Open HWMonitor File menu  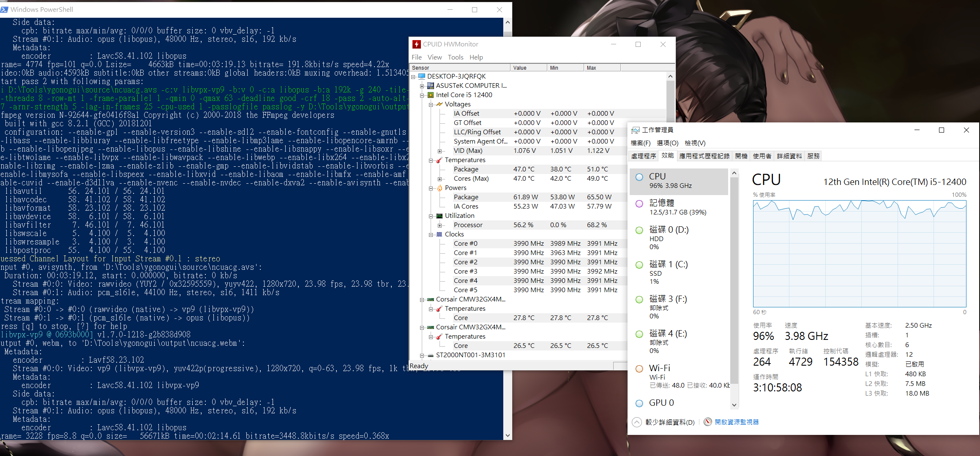point(416,57)
